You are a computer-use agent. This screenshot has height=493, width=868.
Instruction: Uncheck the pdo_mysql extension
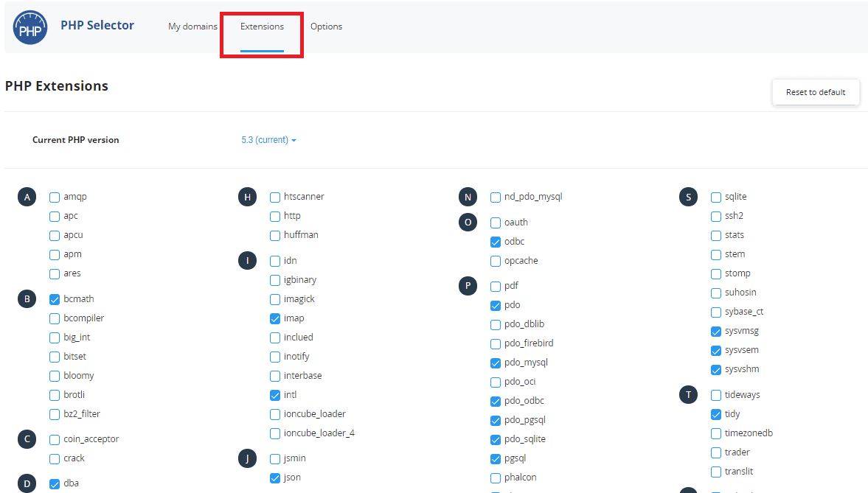495,362
